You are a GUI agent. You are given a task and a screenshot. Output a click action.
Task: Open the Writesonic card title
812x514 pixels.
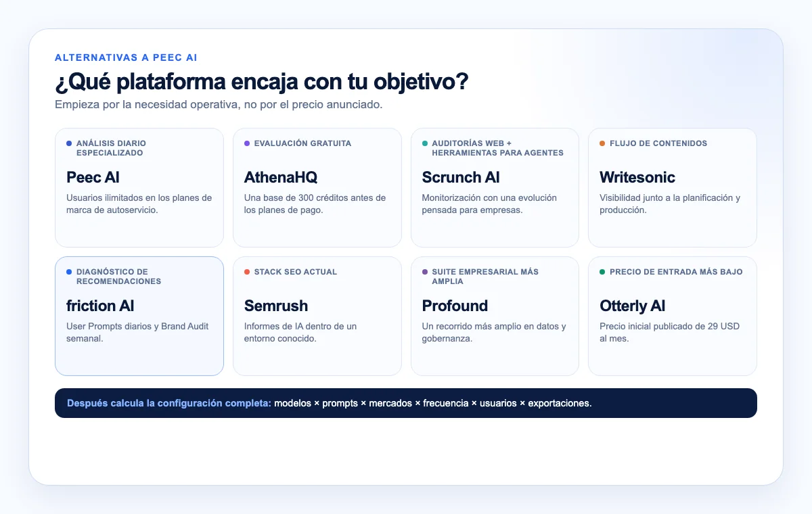point(637,177)
